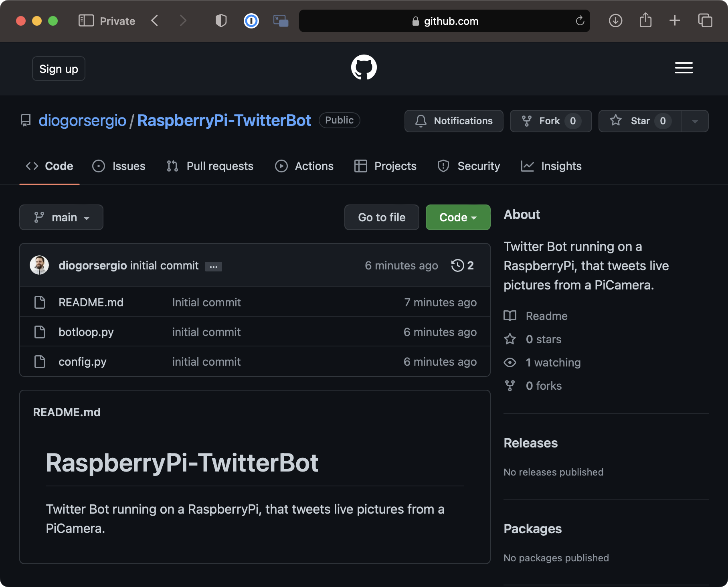Click the screen mirroring extension icon
This screenshot has width=728, height=587.
click(281, 21)
